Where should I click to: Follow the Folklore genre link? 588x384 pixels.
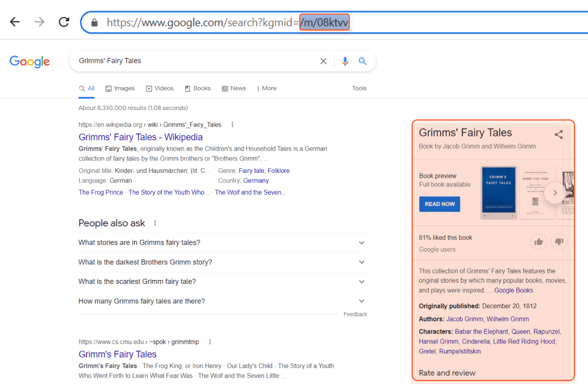pos(279,171)
